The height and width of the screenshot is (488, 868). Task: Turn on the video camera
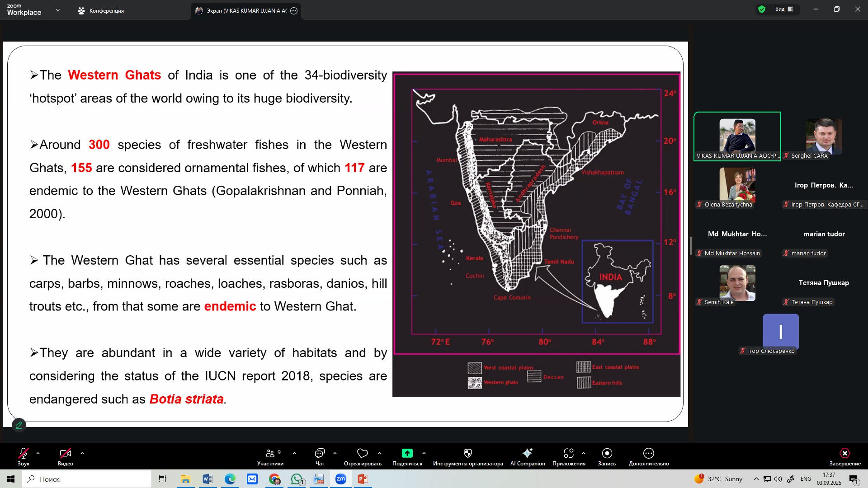click(65, 454)
